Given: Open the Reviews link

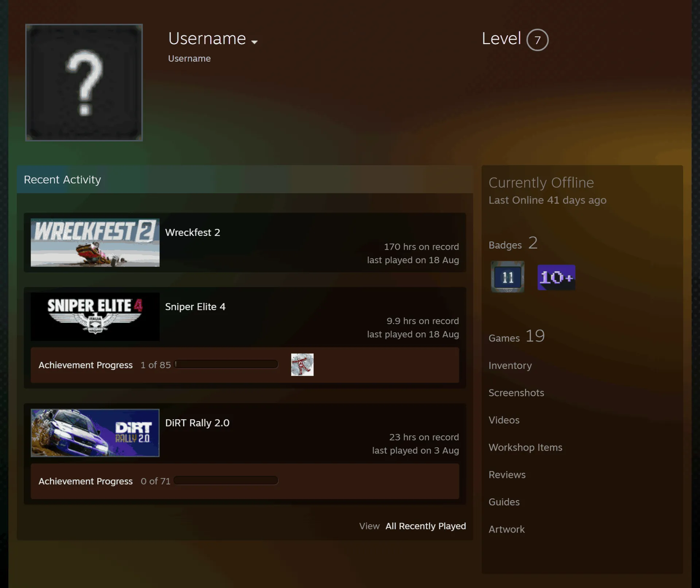Looking at the screenshot, I should click(x=507, y=475).
